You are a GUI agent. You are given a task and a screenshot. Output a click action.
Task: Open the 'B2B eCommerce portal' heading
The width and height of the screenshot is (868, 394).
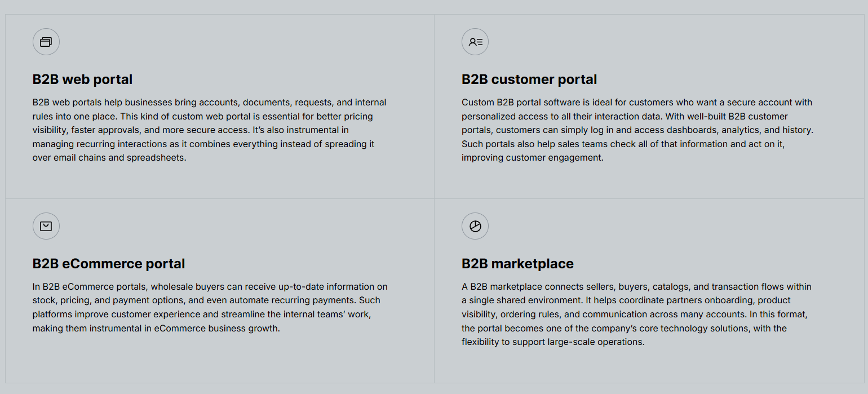(x=109, y=264)
